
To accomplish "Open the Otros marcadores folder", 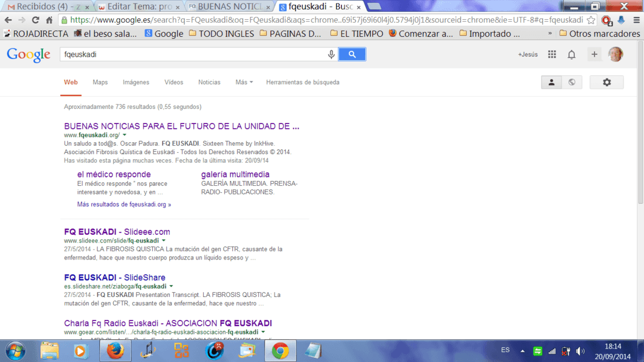I will (600, 34).
